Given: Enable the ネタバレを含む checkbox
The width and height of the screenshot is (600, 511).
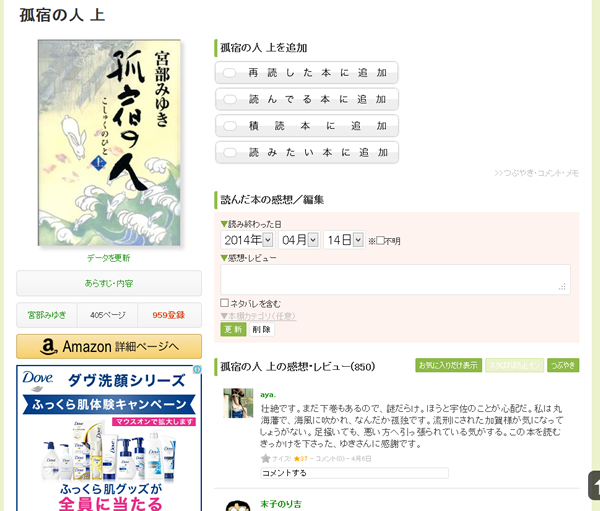Looking at the screenshot, I should coord(225,303).
